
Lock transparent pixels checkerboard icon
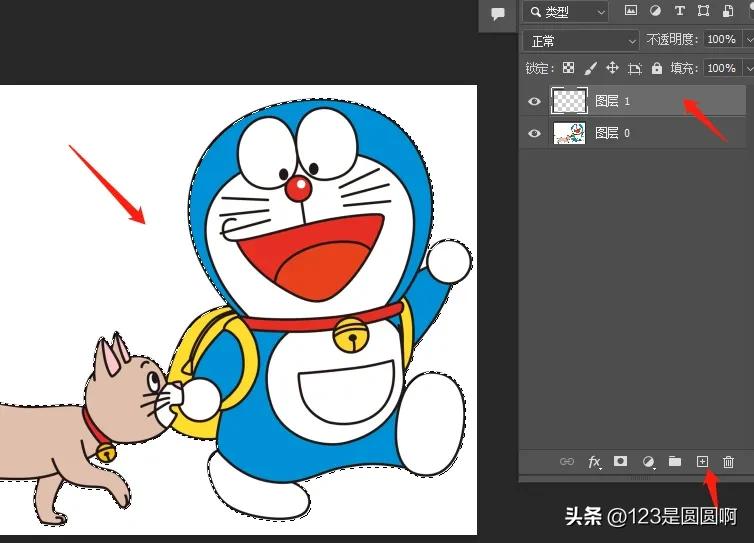coord(568,67)
